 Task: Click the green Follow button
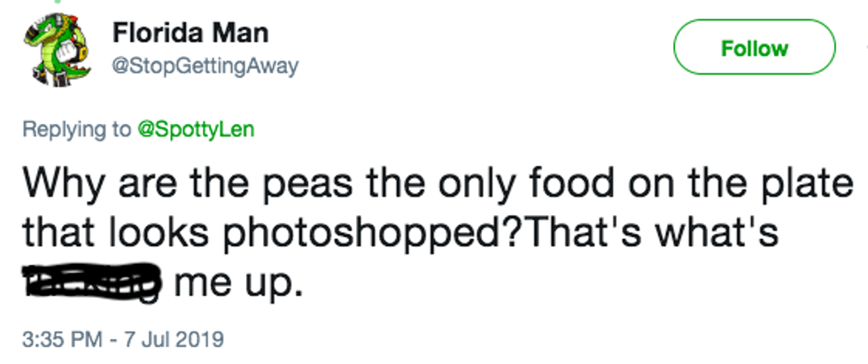point(754,47)
